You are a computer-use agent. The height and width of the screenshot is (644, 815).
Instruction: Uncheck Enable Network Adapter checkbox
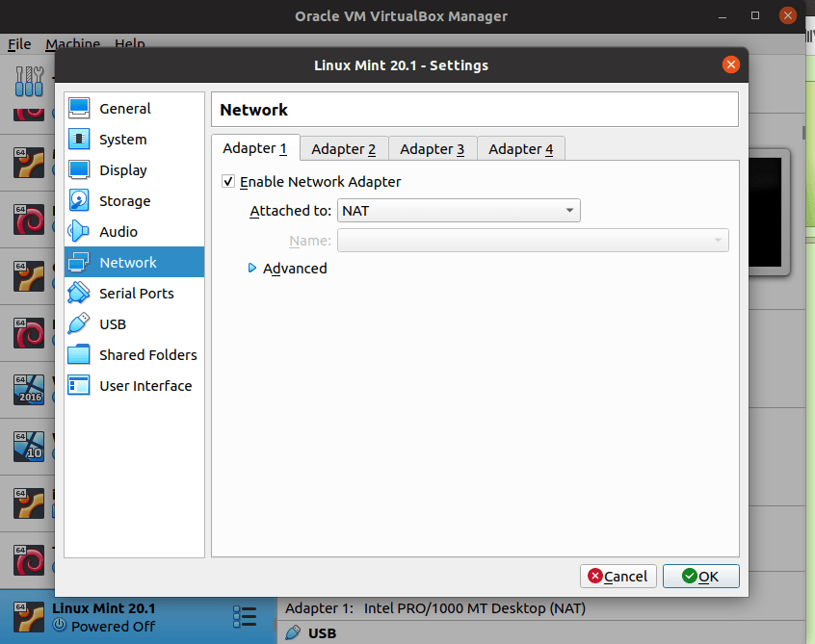(x=228, y=181)
